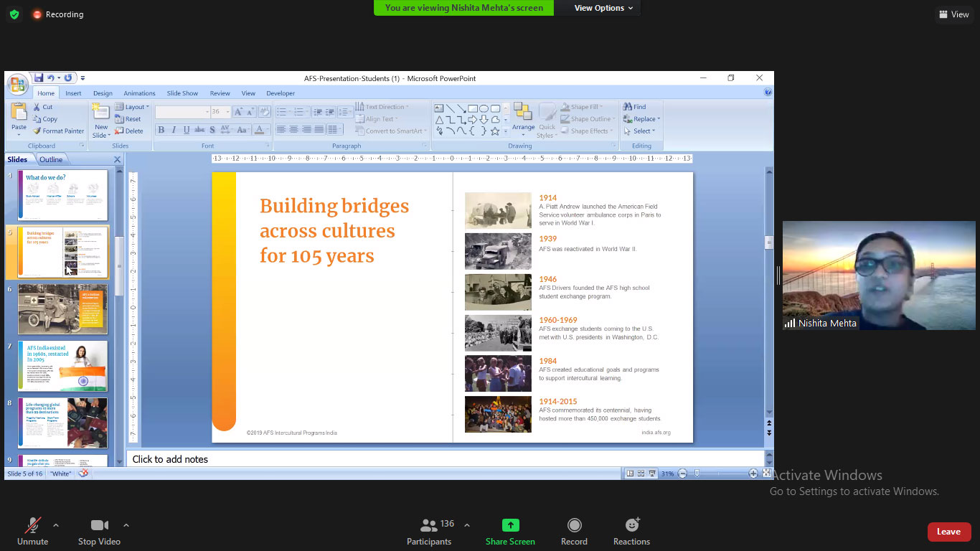
Task: Delete the current slide using Delete
Action: click(x=128, y=131)
